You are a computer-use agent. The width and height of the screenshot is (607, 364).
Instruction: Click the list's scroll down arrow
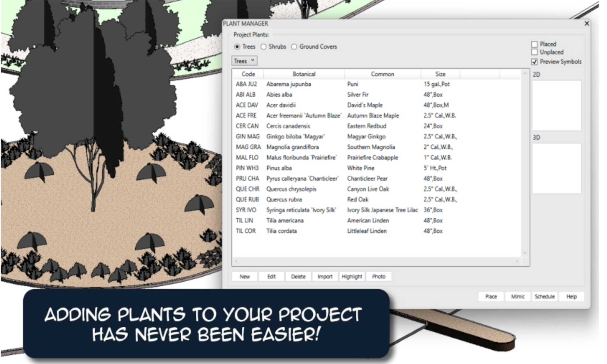tap(525, 253)
